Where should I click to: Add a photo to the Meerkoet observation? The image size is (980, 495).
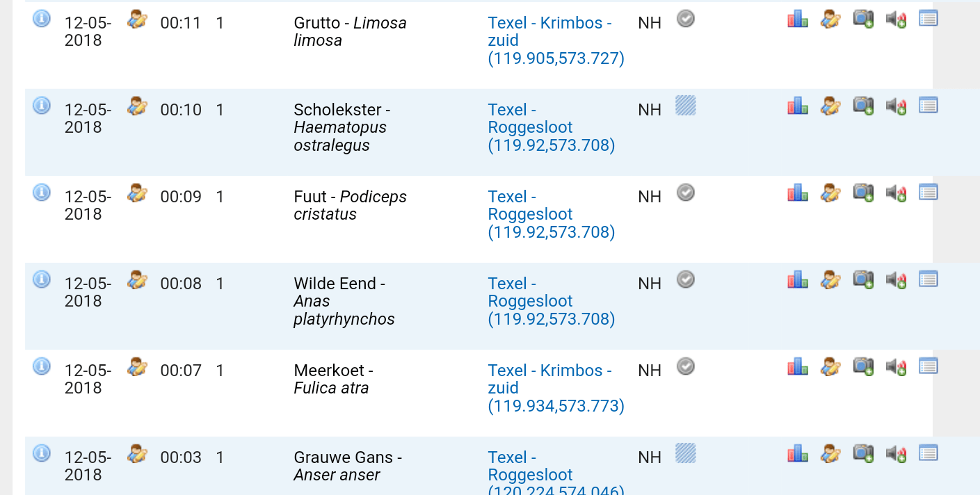coord(863,366)
